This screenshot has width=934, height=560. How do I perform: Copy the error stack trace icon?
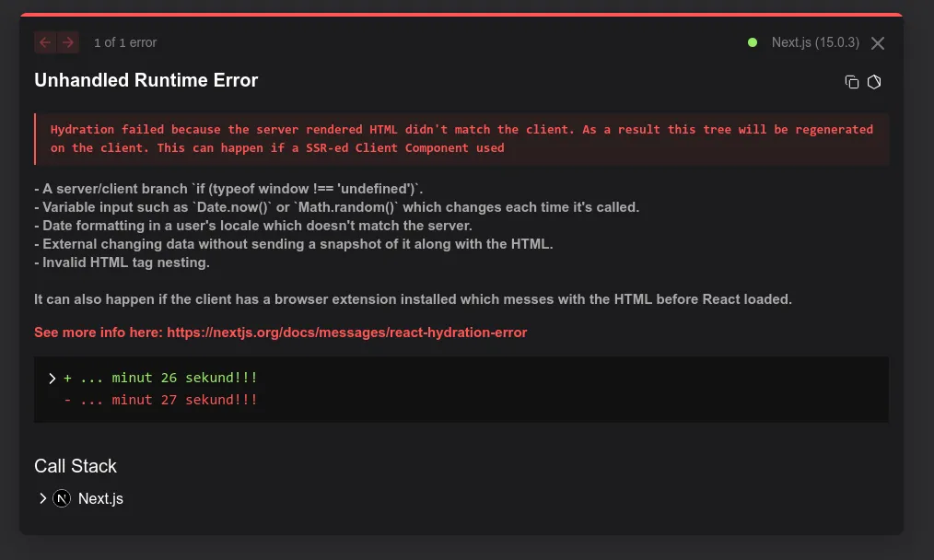[x=851, y=82]
